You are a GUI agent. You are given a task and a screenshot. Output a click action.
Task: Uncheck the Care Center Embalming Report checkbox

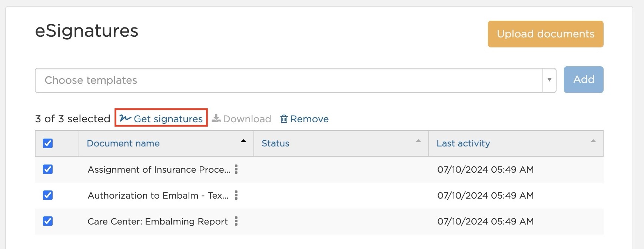tap(48, 221)
